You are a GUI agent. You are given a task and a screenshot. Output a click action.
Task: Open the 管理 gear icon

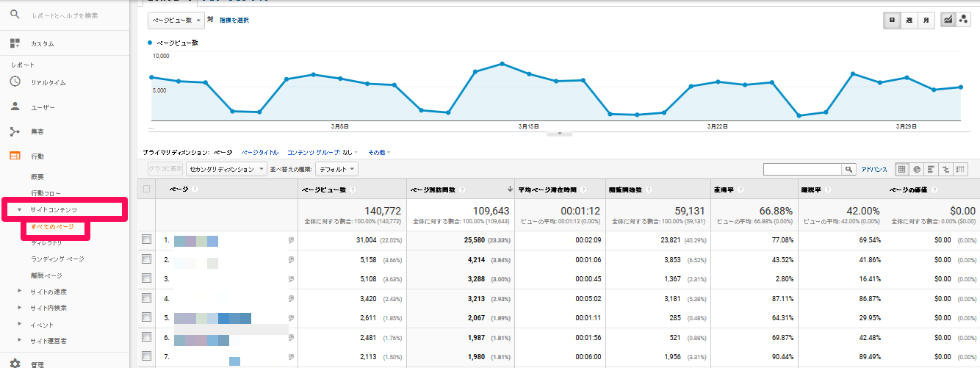(15, 363)
